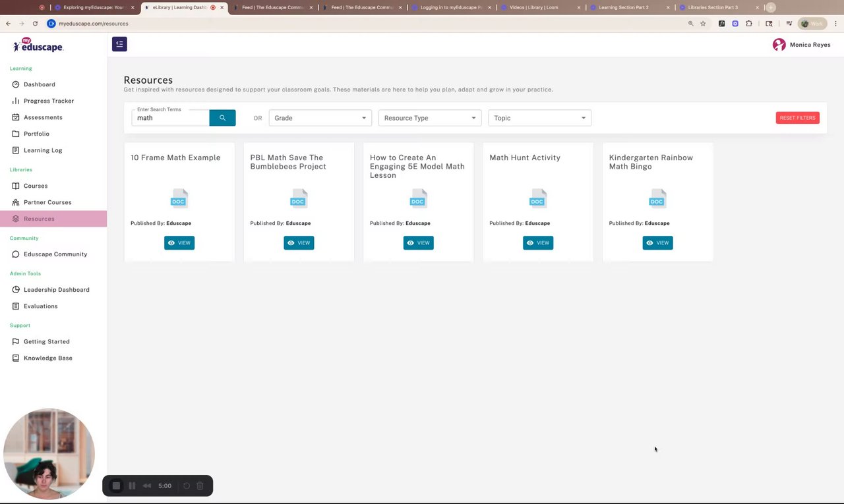This screenshot has height=504, width=844.
Task: View PBL Math Save The Bumblebees Project
Action: pos(299,243)
